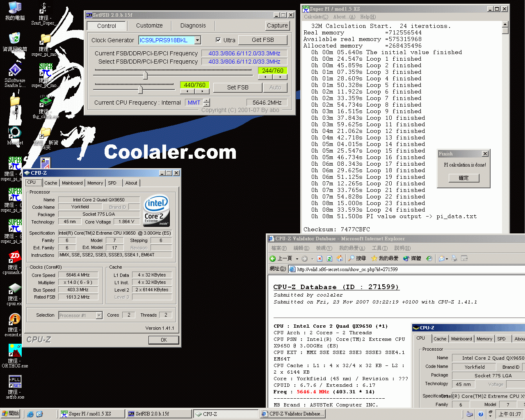The width and height of the screenshot is (525, 420).
Task: Open the SPD tab in CPU-Z
Action: pyautogui.click(x=112, y=183)
